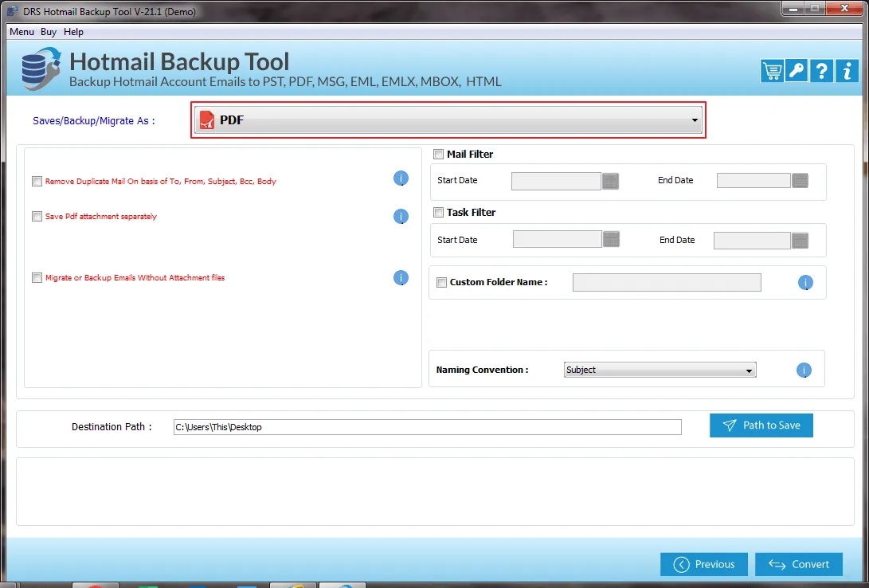This screenshot has height=588, width=869.
Task: Open the Help menu
Action: point(73,32)
